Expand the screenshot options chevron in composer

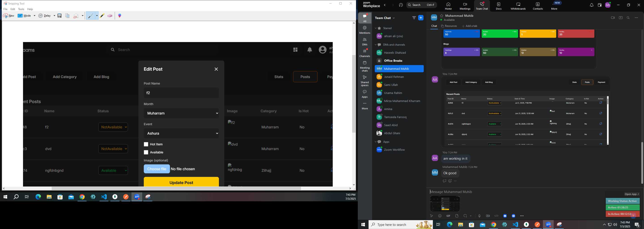click(x=471, y=216)
